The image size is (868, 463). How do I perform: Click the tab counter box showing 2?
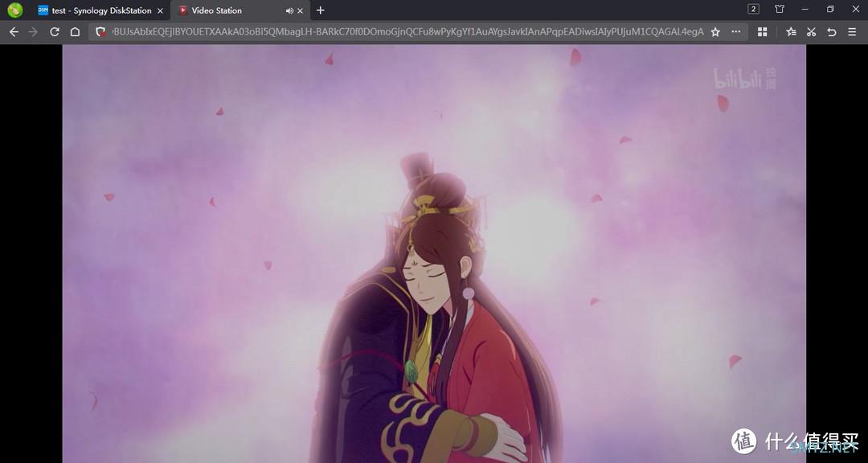753,9
